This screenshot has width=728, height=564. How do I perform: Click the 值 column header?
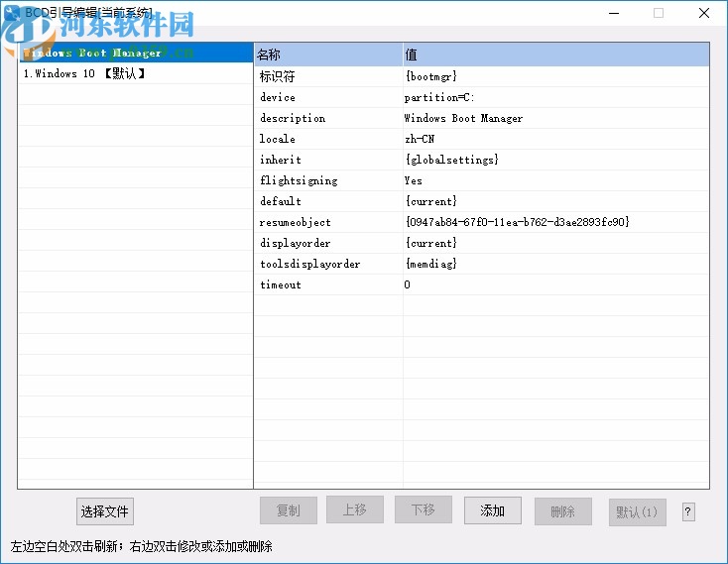point(555,55)
